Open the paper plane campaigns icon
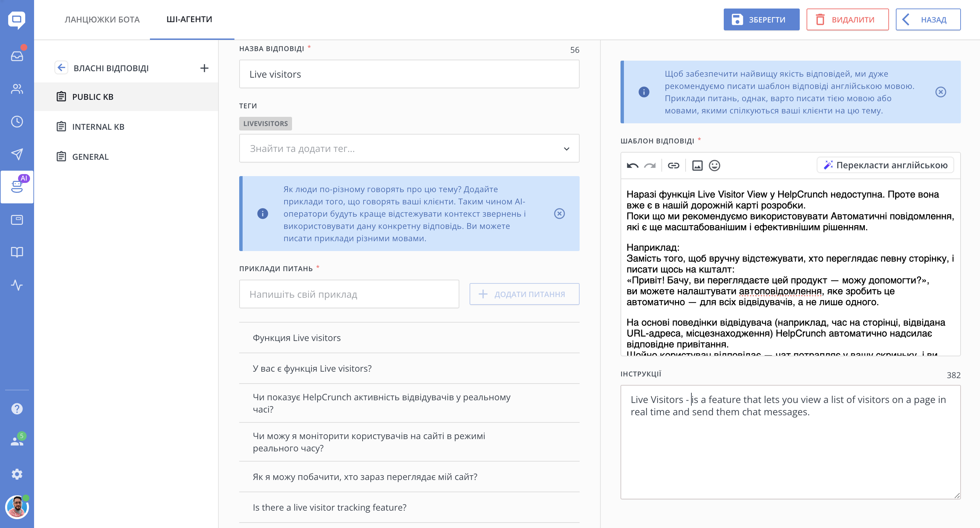 click(x=17, y=154)
